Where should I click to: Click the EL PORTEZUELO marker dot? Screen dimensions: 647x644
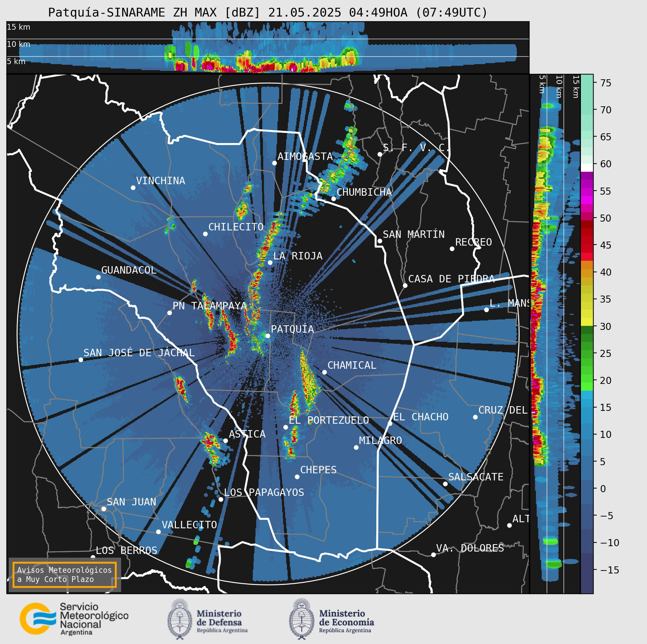pyautogui.click(x=286, y=427)
